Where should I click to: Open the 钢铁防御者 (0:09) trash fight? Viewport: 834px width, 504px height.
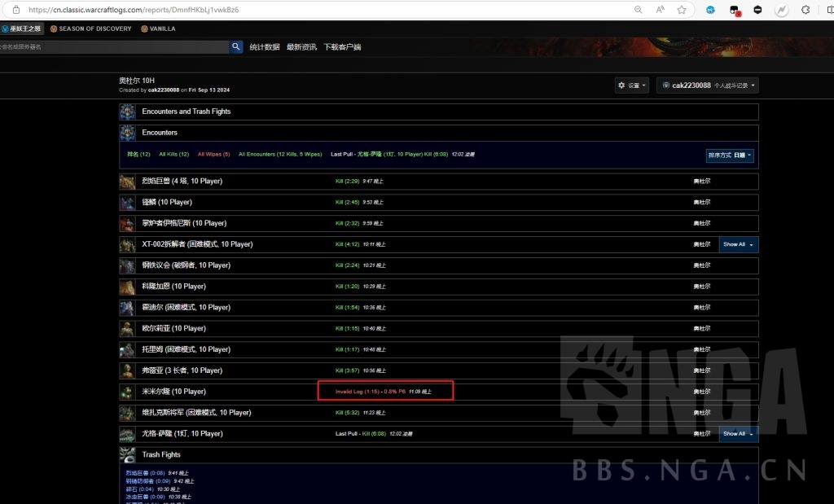[x=148, y=481]
